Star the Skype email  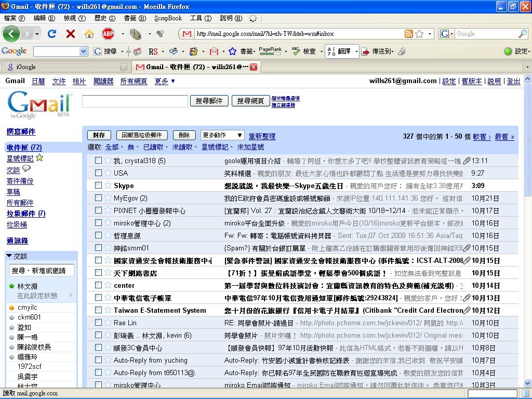(108, 185)
